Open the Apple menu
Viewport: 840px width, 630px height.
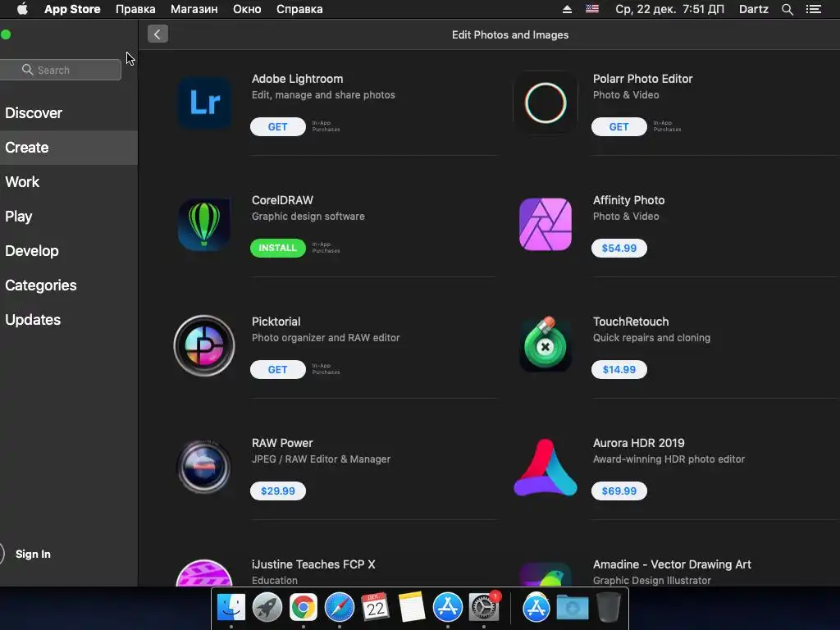[22, 8]
